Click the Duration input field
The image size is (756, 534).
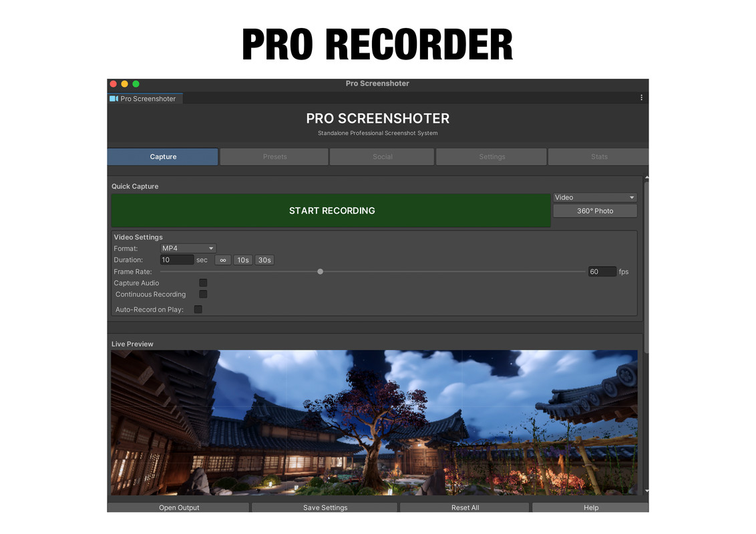176,260
